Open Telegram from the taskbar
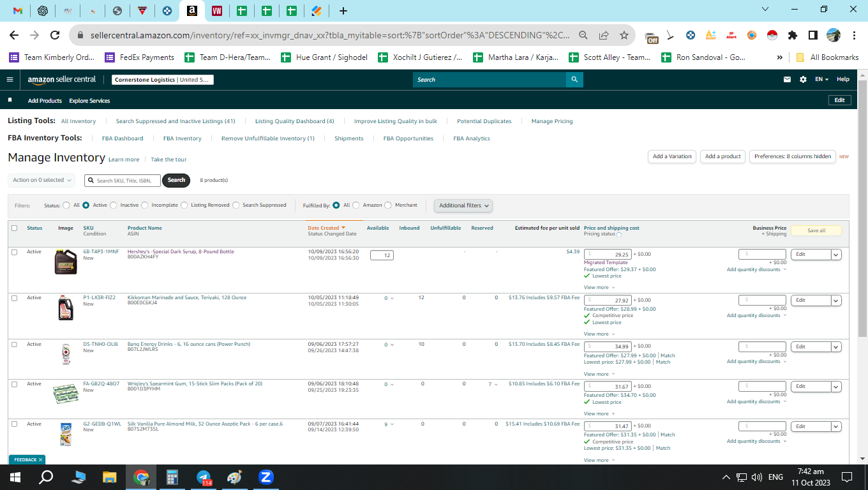Image resolution: width=868 pixels, height=490 pixels. [204, 477]
